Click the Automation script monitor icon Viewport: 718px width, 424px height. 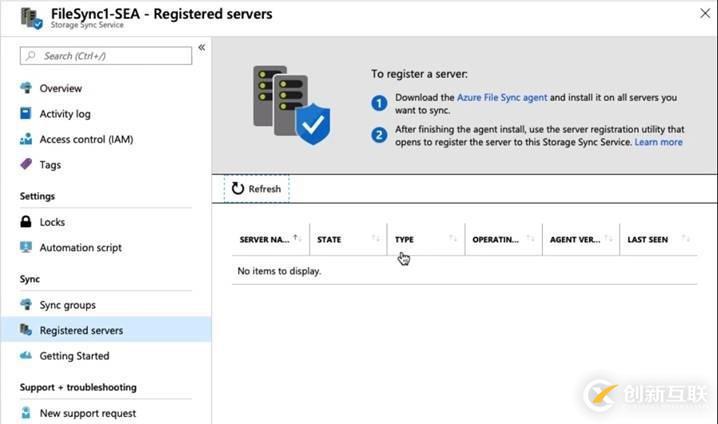[26, 247]
